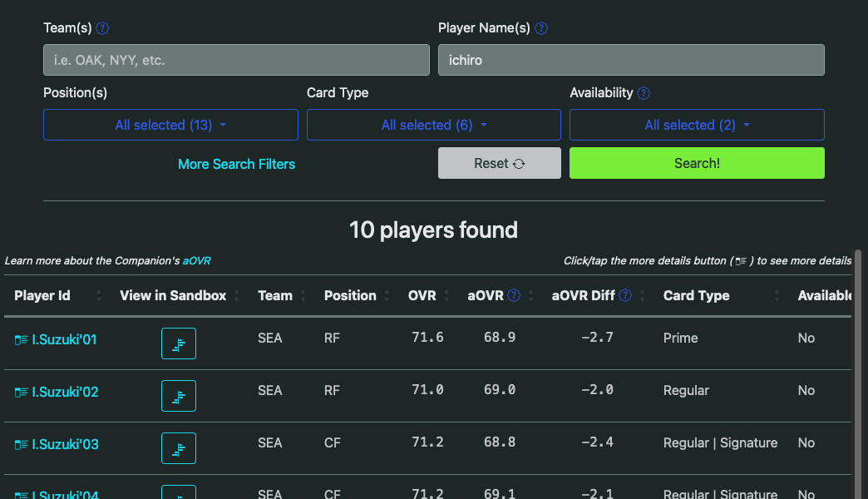Sort table by Card Type arrows
Image resolution: width=868 pixels, height=499 pixels.
click(777, 296)
